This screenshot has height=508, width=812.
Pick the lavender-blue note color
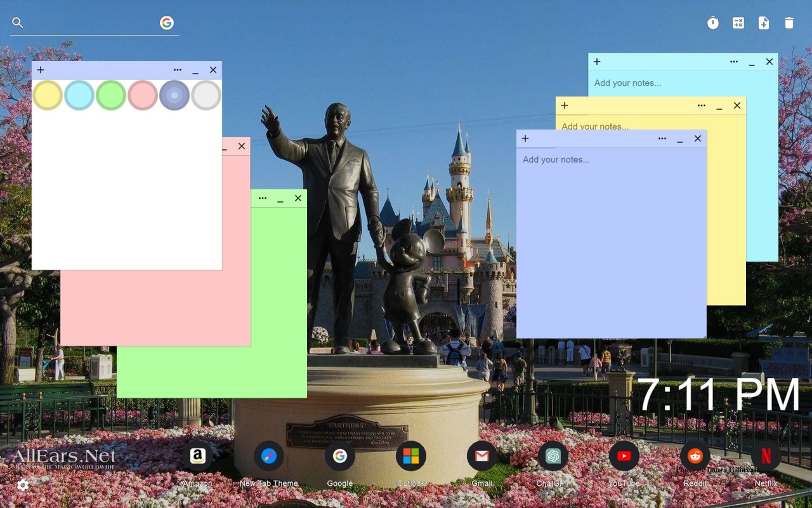pos(174,95)
